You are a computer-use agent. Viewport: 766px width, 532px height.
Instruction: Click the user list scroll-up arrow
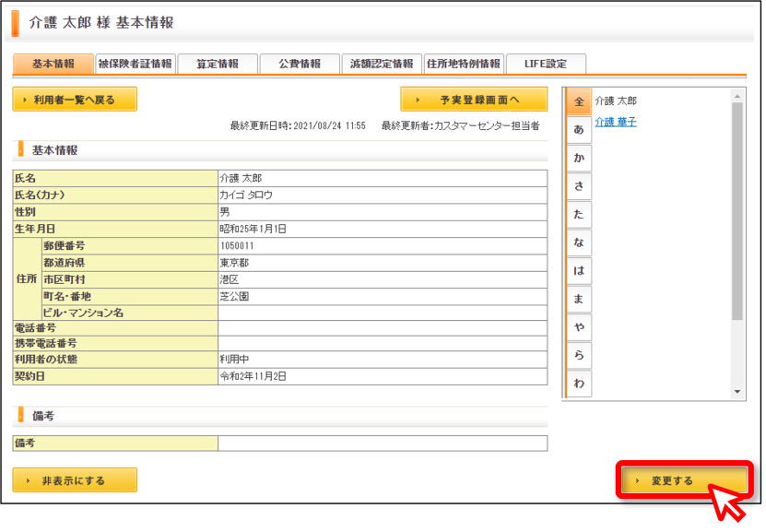pos(737,97)
